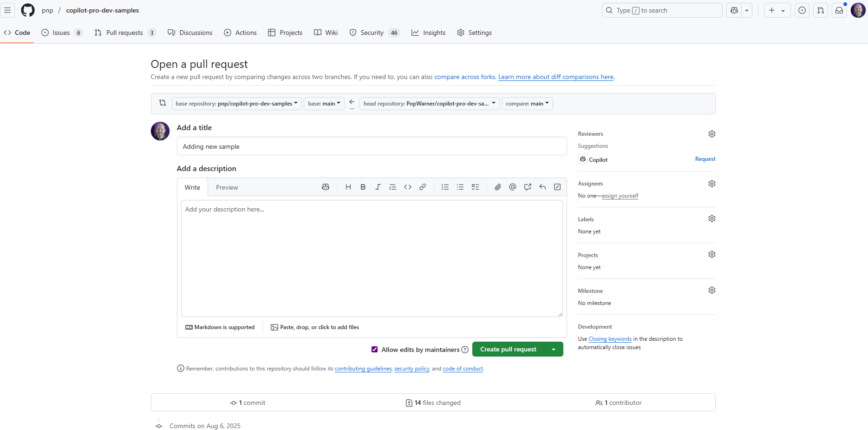Open the hamburger navigation menu
Image resolution: width=868 pixels, height=430 pixels.
point(7,10)
